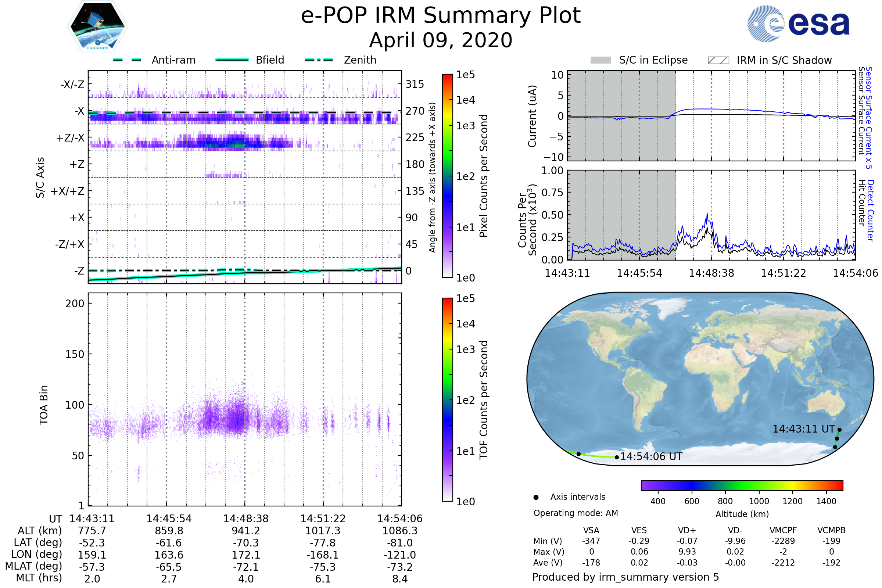Click the April 09, 2020 date heading
The image size is (882, 588).
point(441,40)
